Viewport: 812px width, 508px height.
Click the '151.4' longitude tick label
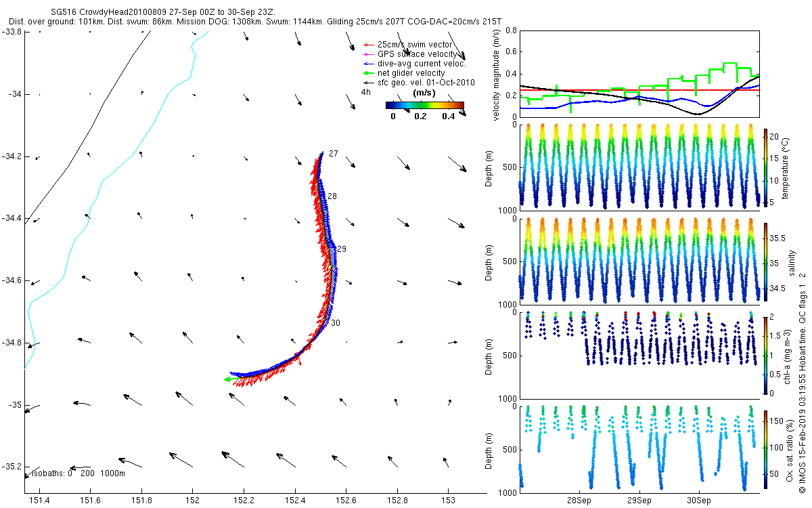click(x=39, y=501)
